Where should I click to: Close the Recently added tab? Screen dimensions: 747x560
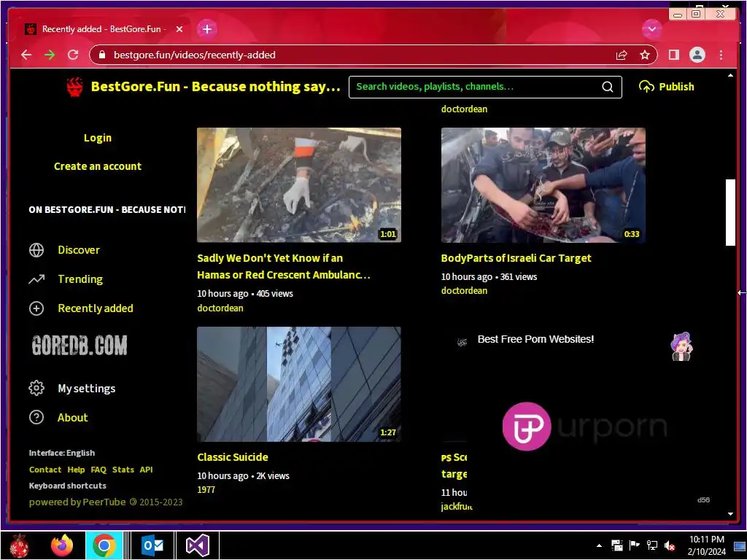click(x=179, y=29)
